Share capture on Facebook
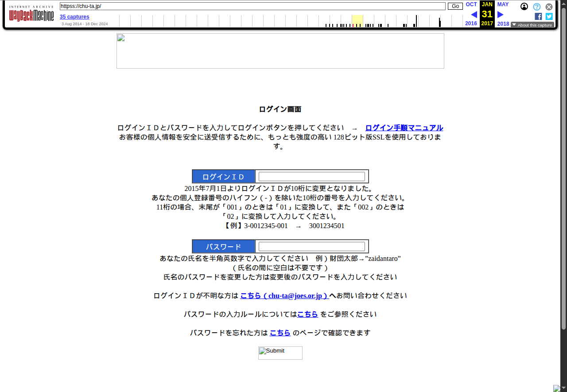This screenshot has width=567, height=392. 538,16
